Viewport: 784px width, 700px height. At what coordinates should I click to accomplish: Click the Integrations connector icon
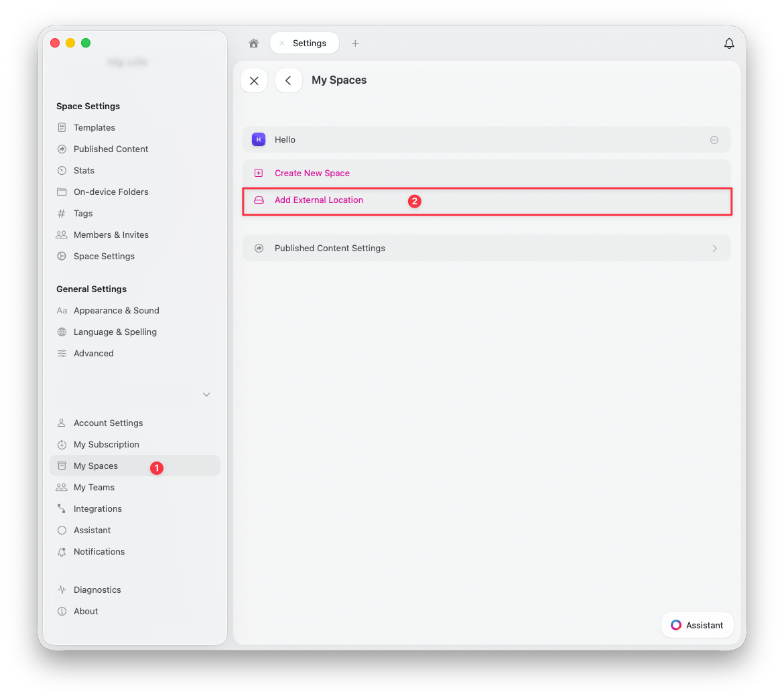pyautogui.click(x=62, y=509)
